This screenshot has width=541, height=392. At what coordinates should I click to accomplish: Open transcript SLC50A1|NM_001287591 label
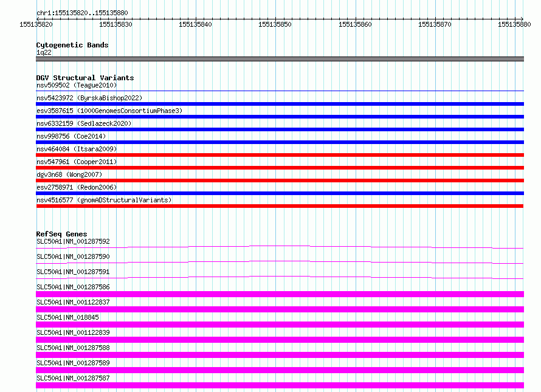(73, 272)
